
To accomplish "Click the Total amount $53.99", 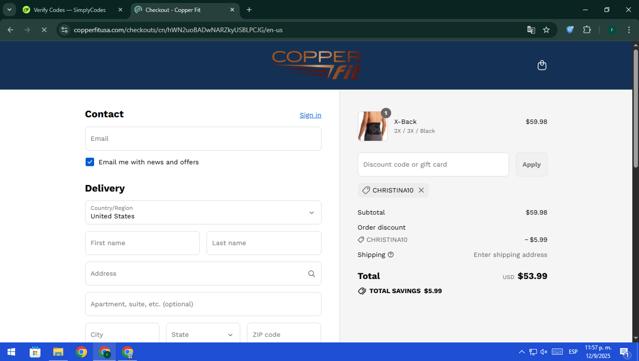I will click(x=532, y=276).
